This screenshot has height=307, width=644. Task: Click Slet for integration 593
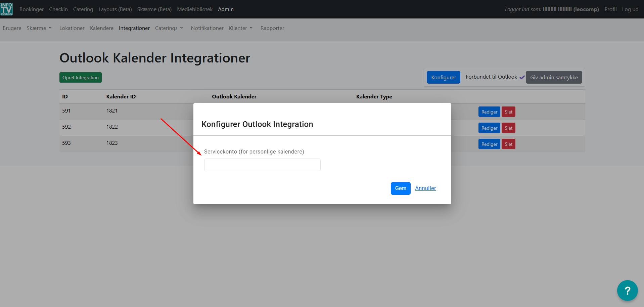click(508, 144)
